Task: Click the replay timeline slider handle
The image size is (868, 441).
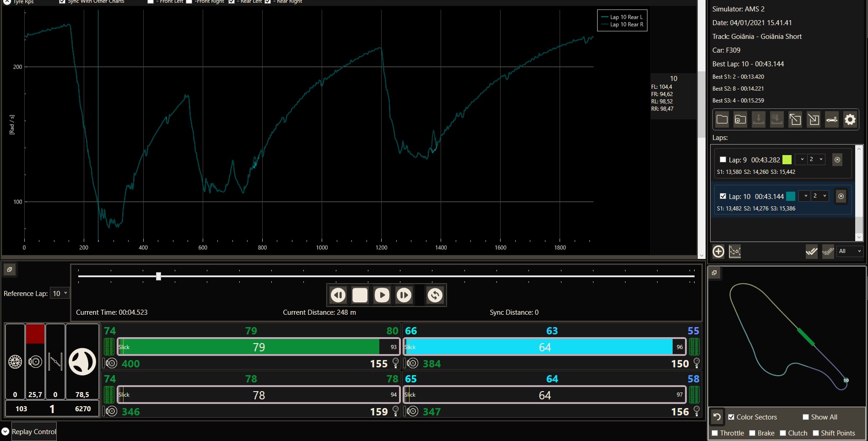Action: coord(158,276)
